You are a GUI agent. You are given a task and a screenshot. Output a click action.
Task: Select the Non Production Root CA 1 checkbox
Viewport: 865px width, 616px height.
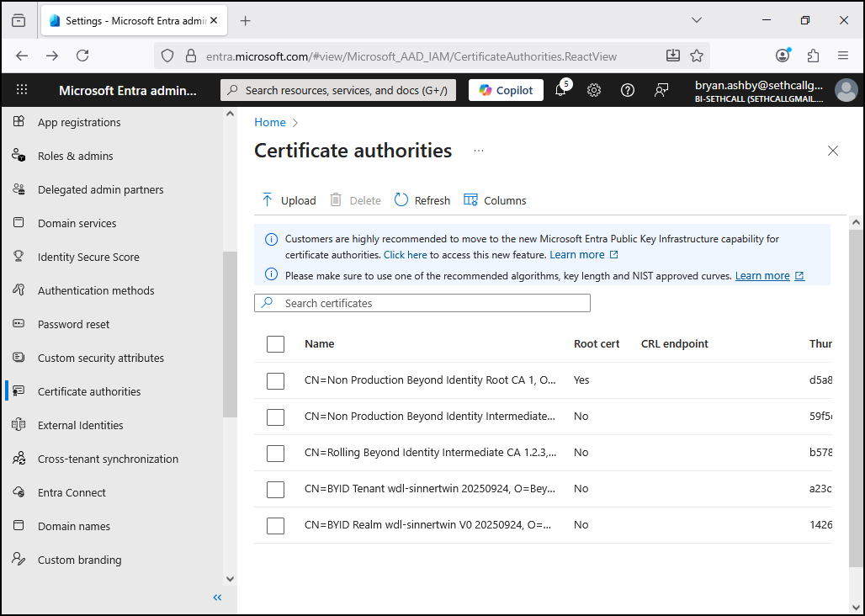coord(275,380)
